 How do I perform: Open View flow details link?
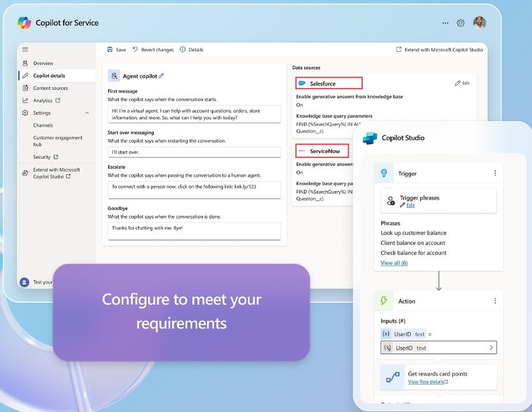[428, 382]
